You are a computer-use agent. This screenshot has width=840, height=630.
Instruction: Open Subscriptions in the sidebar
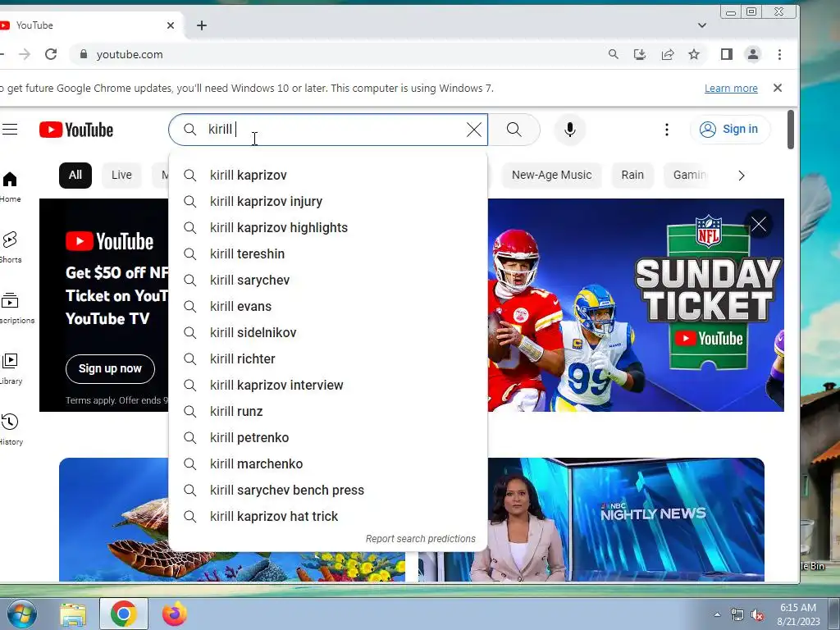(10, 308)
